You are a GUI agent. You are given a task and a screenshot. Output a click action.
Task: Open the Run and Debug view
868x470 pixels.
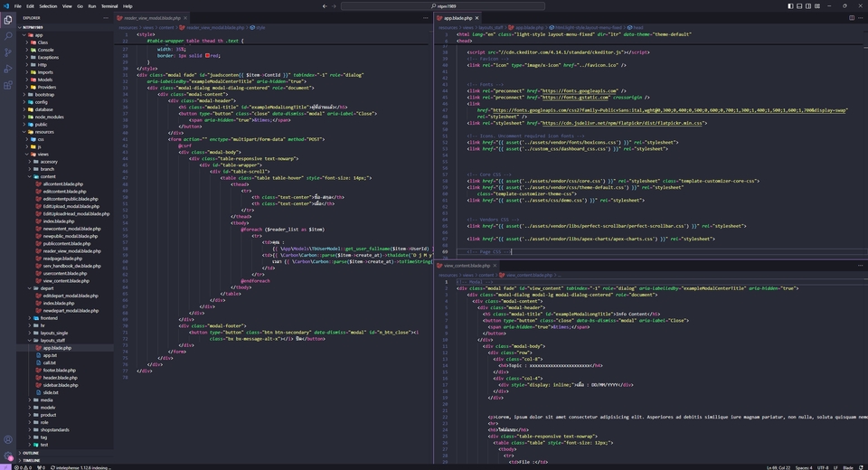(x=8, y=70)
